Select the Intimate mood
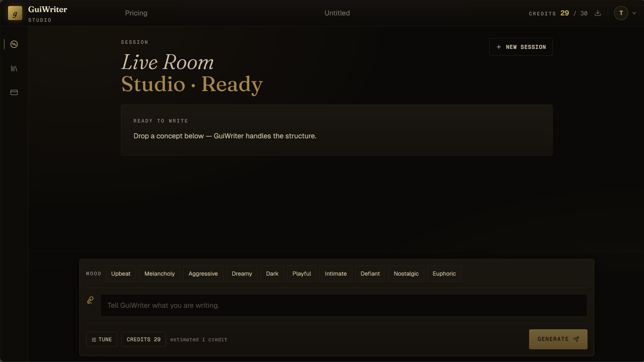Viewport: 644px width, 362px height. tap(336, 274)
